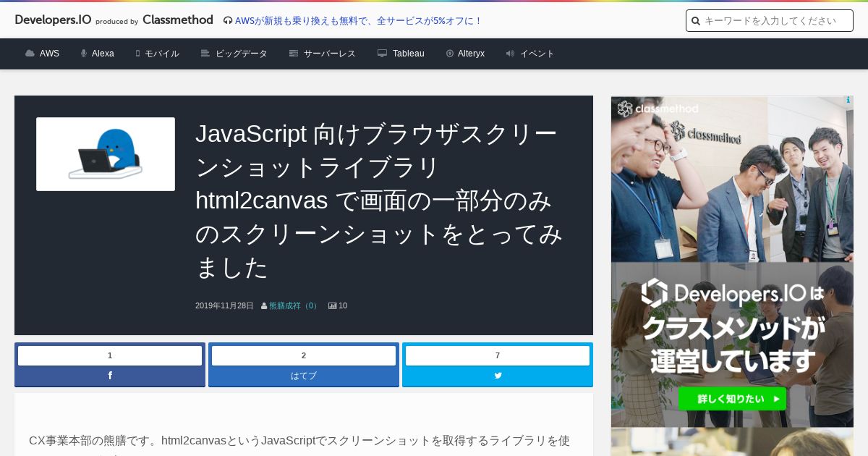Click the view count chart icon
This screenshot has height=456, width=868.
(333, 306)
